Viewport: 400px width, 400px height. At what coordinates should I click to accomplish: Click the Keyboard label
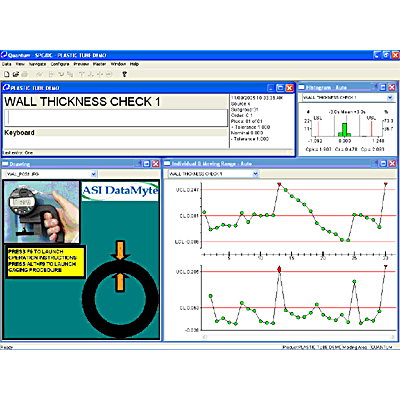[19, 132]
